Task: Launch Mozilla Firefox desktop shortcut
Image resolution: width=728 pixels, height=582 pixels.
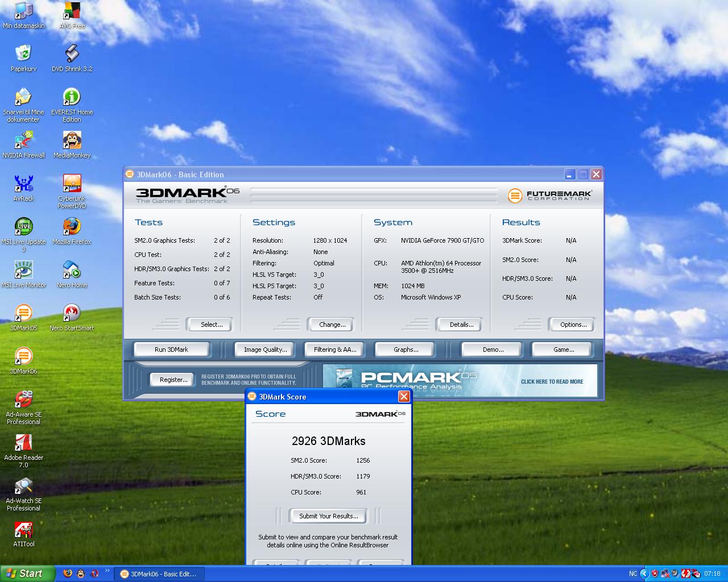Action: [72, 231]
